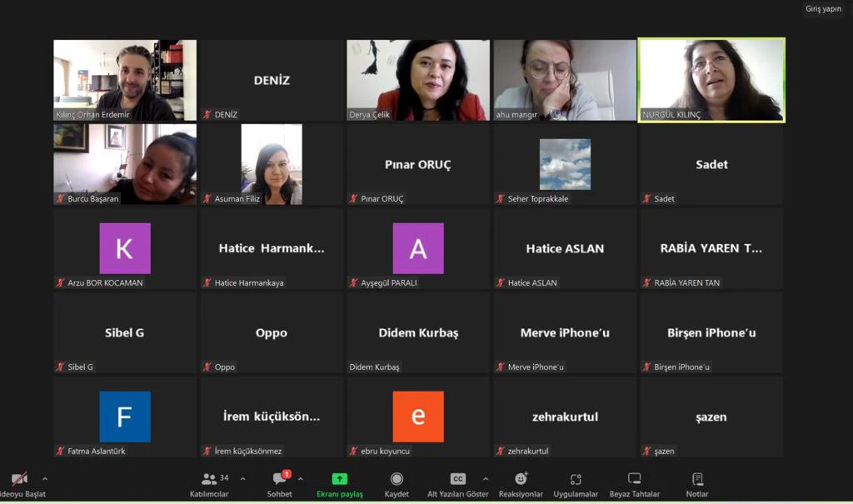Viewport: 853px width, 504px height.
Task: Open Uygulamalar apps icon
Action: pos(576,479)
